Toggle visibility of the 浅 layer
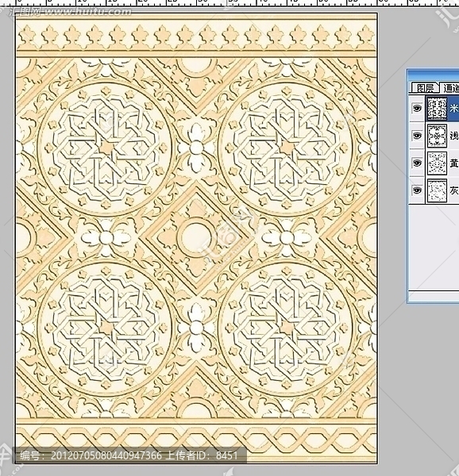This screenshot has height=476, width=459. click(417, 135)
